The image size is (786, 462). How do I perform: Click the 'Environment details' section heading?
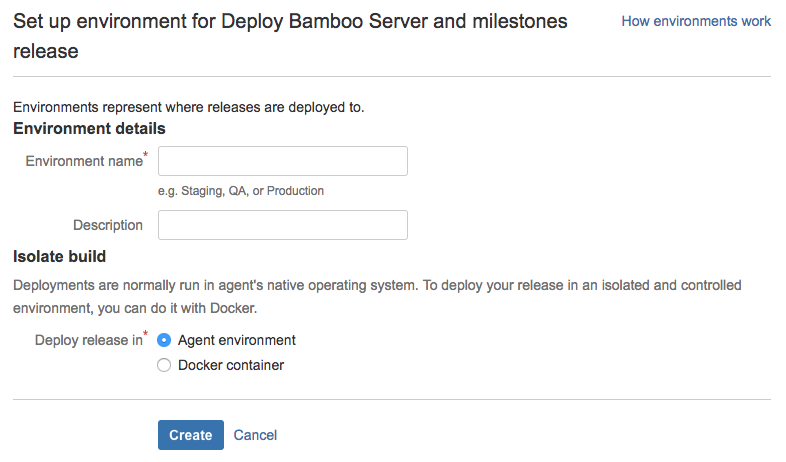click(x=89, y=129)
